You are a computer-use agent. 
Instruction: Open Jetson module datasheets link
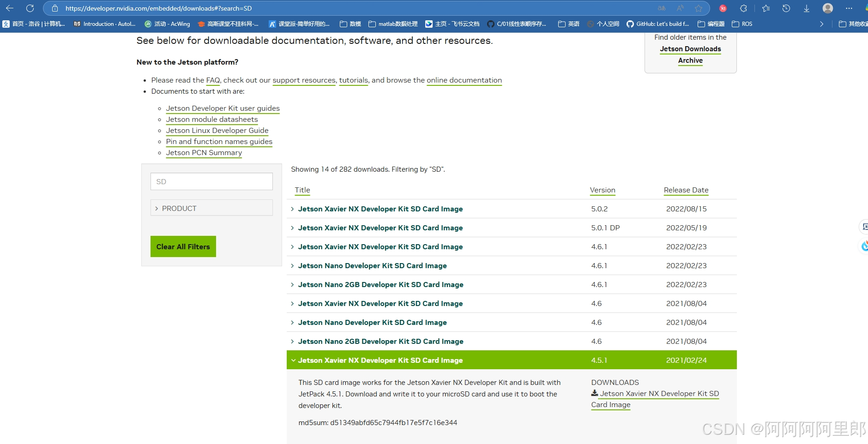(x=212, y=120)
